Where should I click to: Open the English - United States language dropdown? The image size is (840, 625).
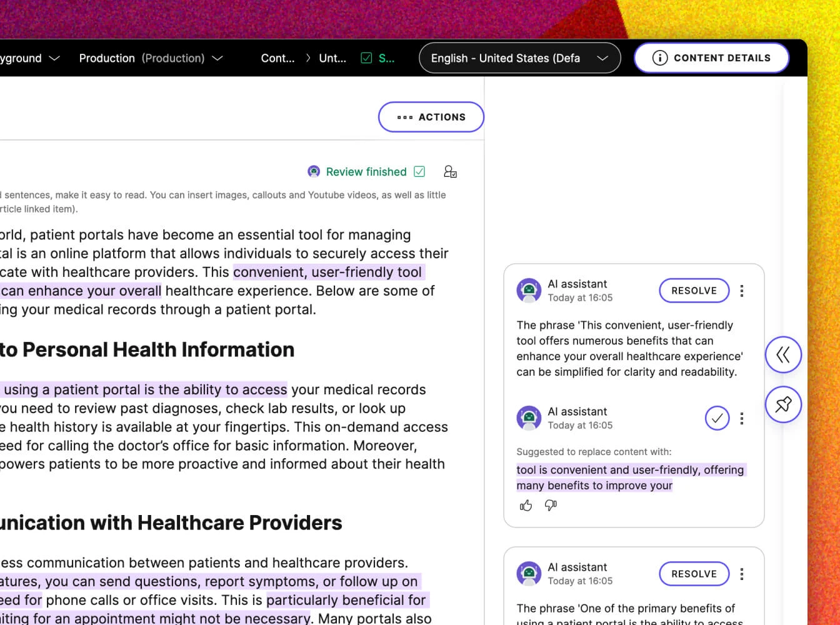[x=602, y=57]
